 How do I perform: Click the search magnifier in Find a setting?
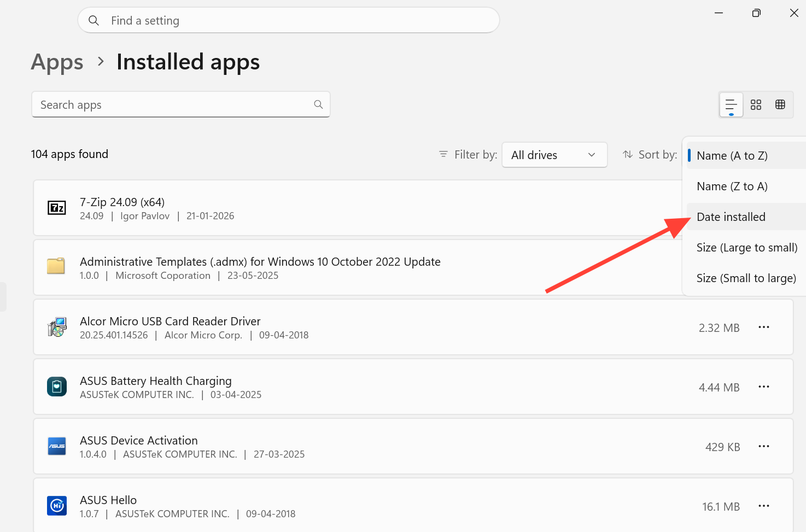click(x=94, y=20)
